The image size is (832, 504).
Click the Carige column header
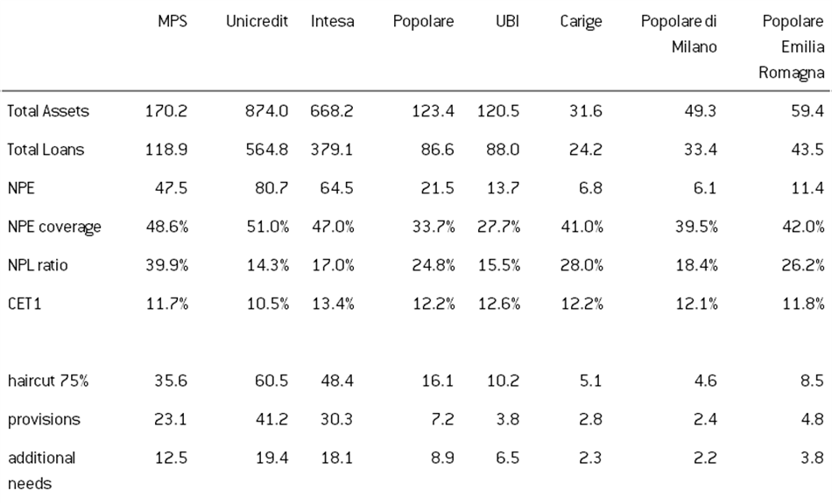(581, 22)
